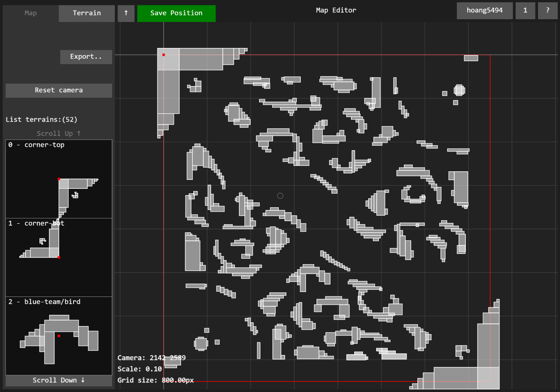This screenshot has width=560, height=392.
Task: Click the Camera coordinates readout
Action: [x=152, y=358]
